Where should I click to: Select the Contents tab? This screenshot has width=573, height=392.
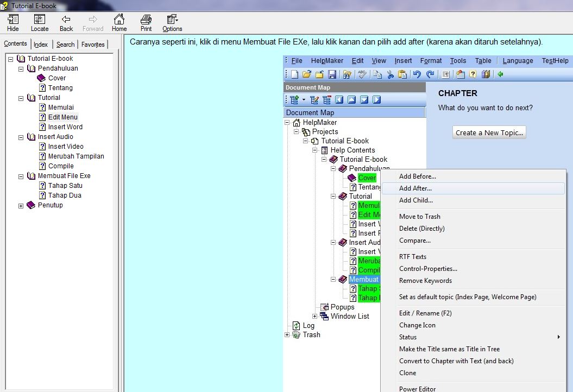(x=15, y=43)
